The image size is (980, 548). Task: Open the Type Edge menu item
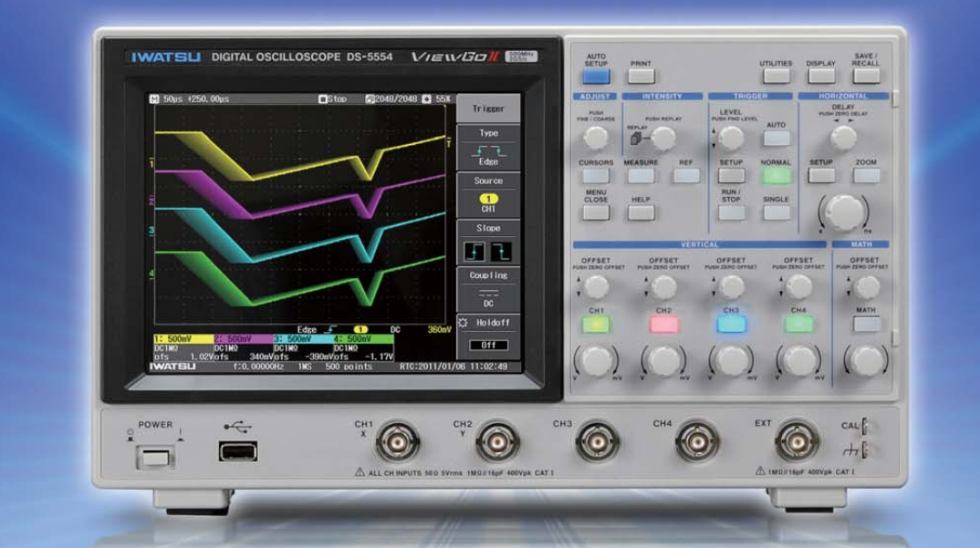[x=488, y=148]
